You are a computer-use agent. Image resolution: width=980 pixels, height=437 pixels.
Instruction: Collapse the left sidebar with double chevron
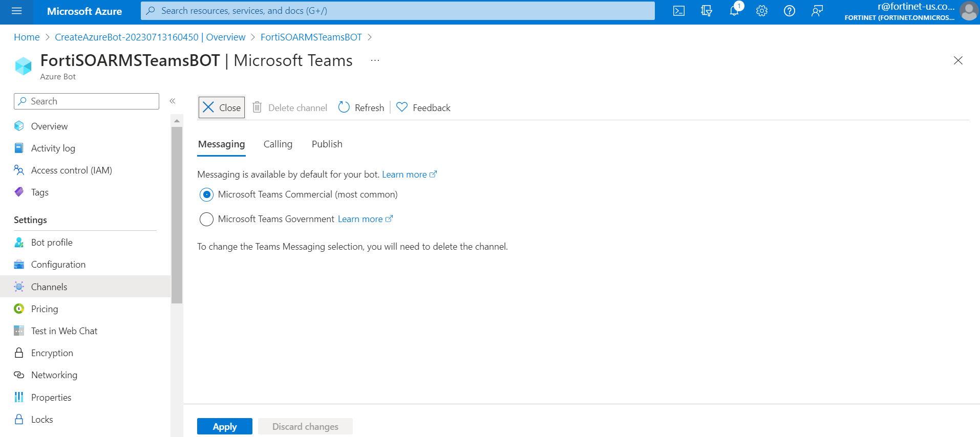[x=173, y=101]
